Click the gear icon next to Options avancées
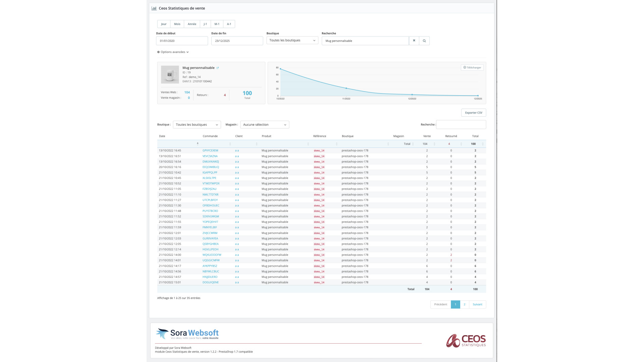The image size is (644, 362). click(159, 52)
